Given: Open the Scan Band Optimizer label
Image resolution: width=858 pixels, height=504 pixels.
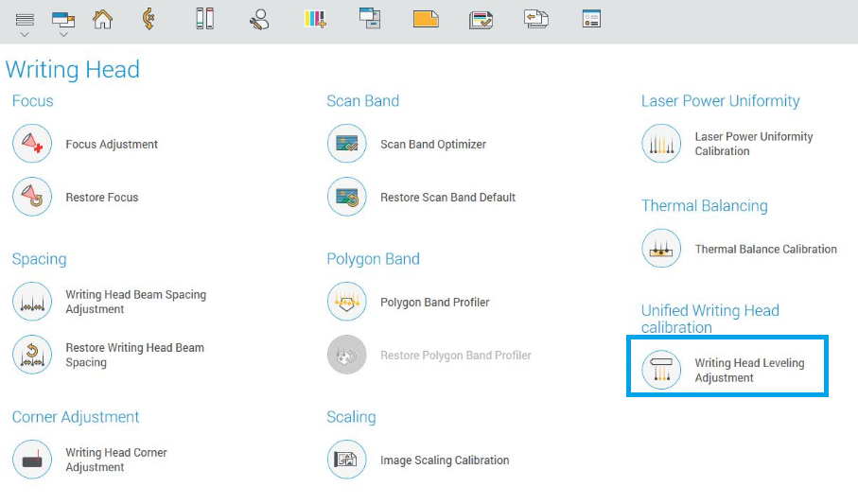Looking at the screenshot, I should 433,145.
